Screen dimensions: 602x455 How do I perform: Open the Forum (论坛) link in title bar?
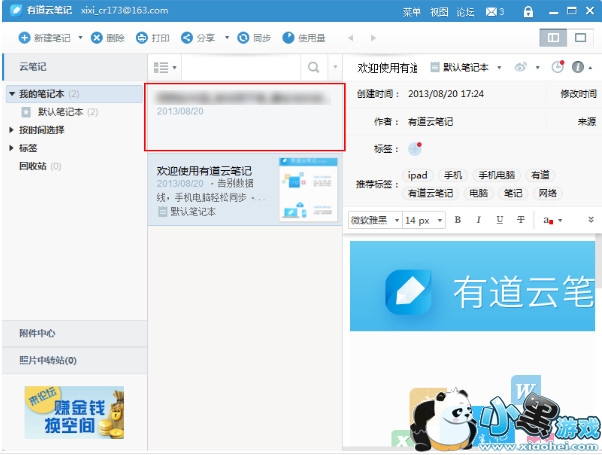[465, 12]
